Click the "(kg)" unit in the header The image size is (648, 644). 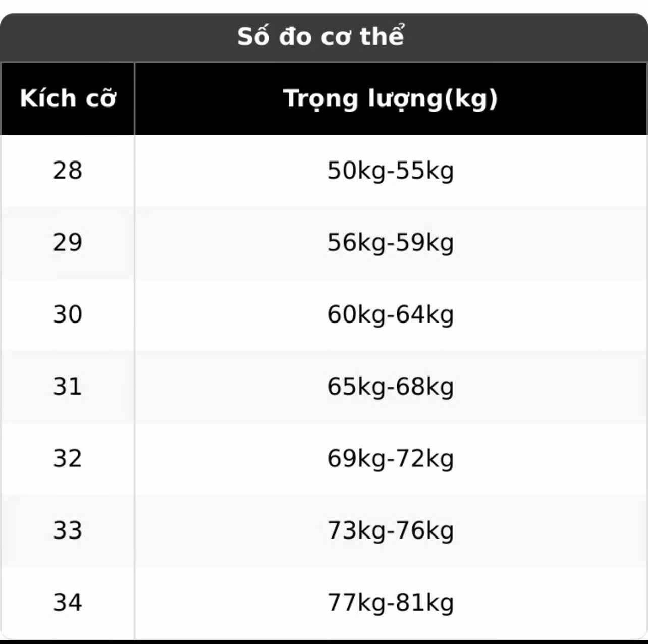(471, 99)
